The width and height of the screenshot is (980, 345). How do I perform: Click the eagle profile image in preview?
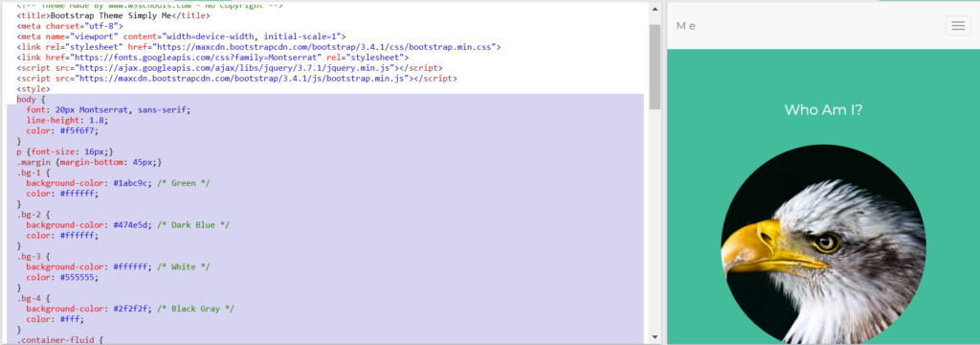tap(823, 245)
